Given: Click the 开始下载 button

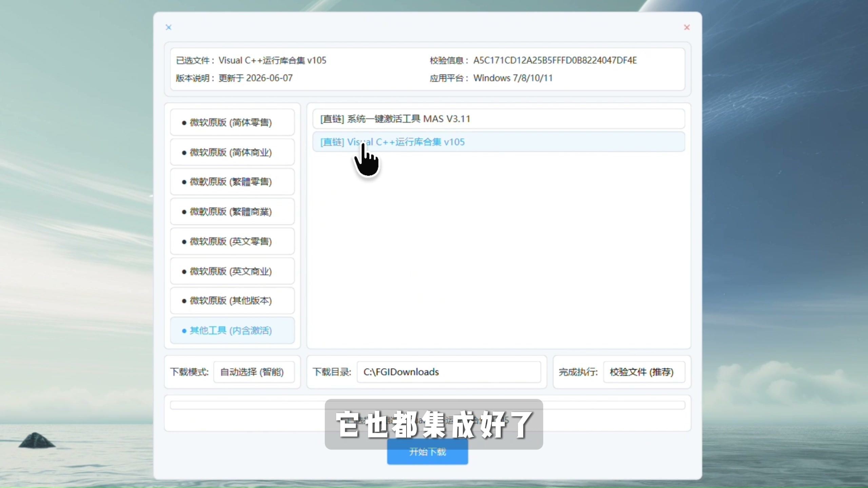Looking at the screenshot, I should point(428,452).
